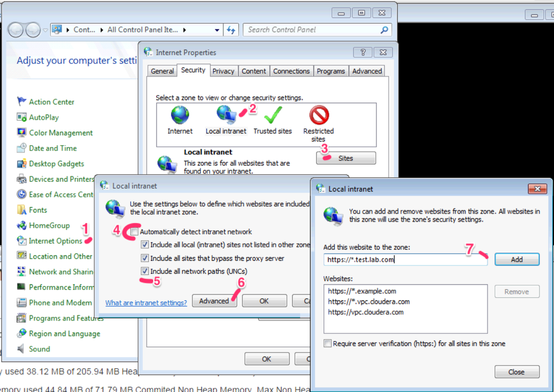Viewport: 554px width, 392px height.
Task: Click the search magnifier icon
Action: pyautogui.click(x=384, y=30)
